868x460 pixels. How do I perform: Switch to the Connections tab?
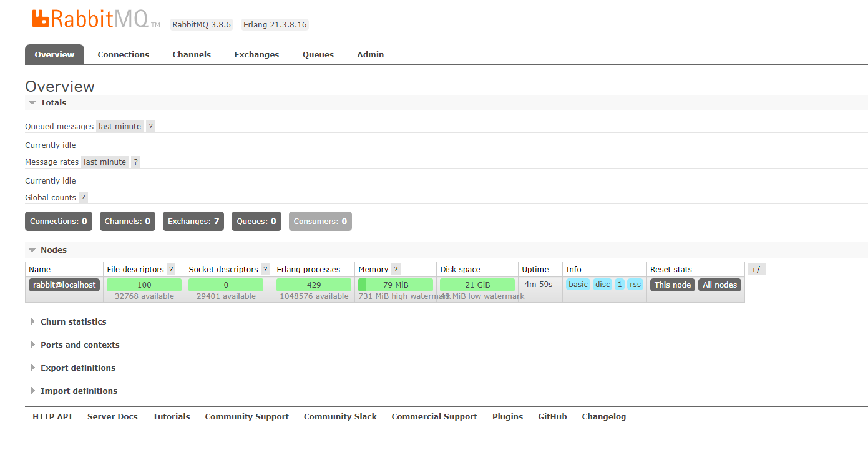pos(124,54)
